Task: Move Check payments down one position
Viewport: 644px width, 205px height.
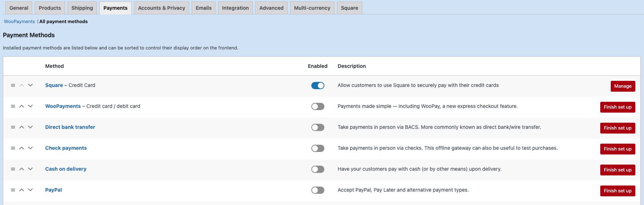Action: pyautogui.click(x=30, y=148)
